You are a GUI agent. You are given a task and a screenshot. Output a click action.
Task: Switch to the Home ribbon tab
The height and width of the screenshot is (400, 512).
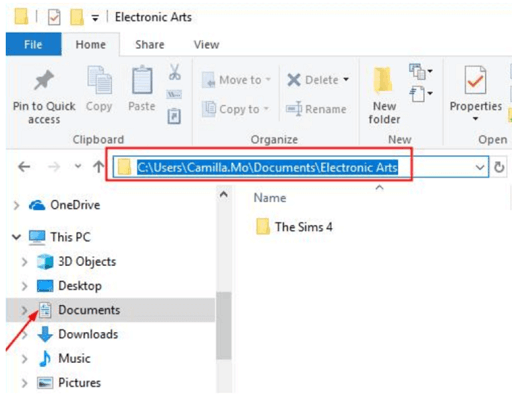pos(91,44)
